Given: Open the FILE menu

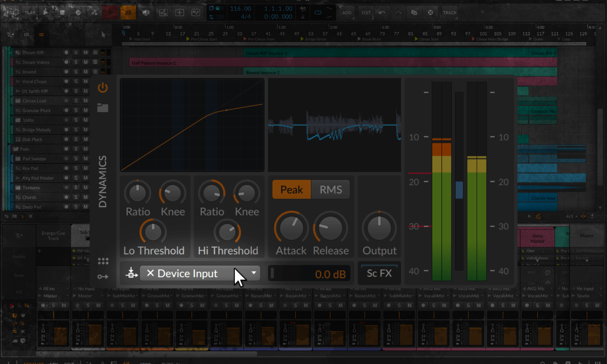Looking at the screenshot, I should pos(11,13).
